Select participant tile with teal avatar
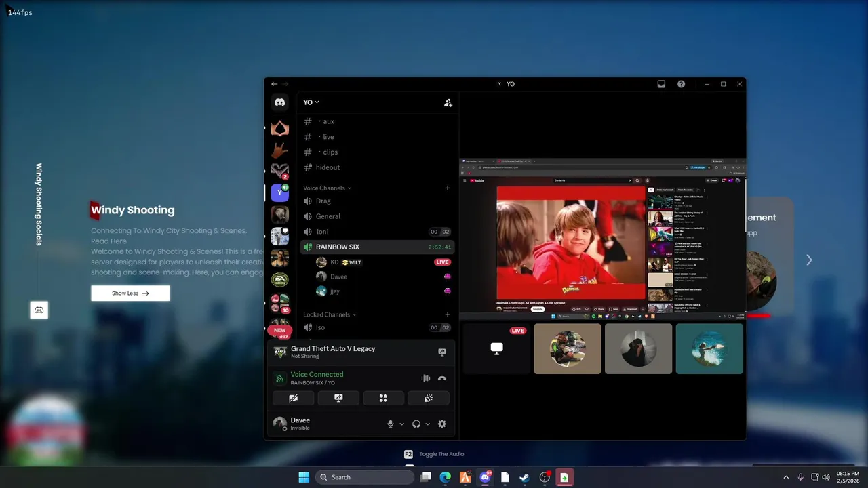The width and height of the screenshot is (868, 488). coord(709,348)
